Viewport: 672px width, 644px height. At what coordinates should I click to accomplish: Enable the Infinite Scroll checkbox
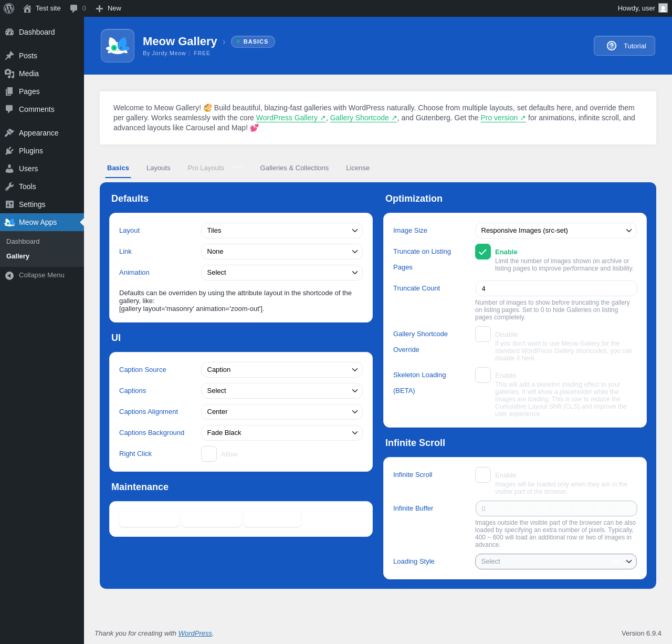pyautogui.click(x=483, y=475)
